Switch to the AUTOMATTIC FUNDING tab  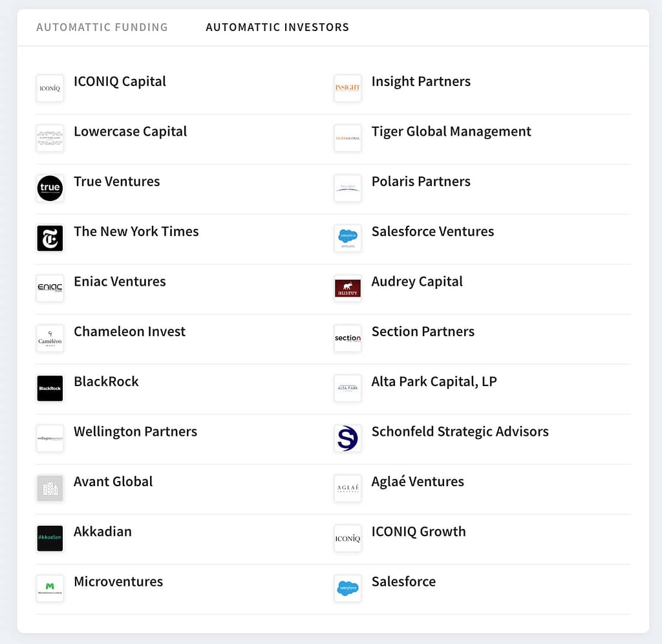102,27
